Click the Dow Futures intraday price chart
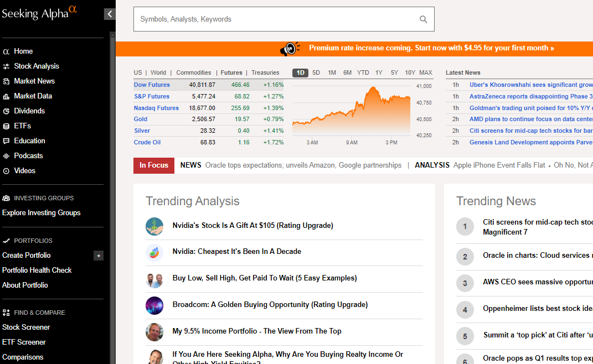The image size is (593, 364). pyautogui.click(x=352, y=111)
